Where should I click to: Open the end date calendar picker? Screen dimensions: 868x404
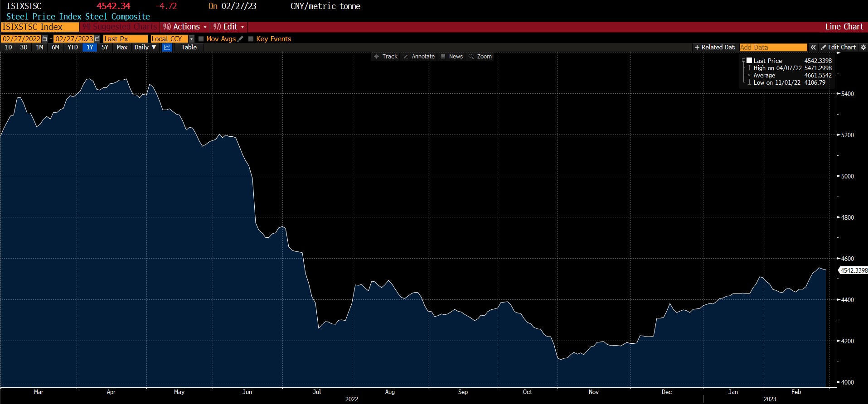(97, 39)
